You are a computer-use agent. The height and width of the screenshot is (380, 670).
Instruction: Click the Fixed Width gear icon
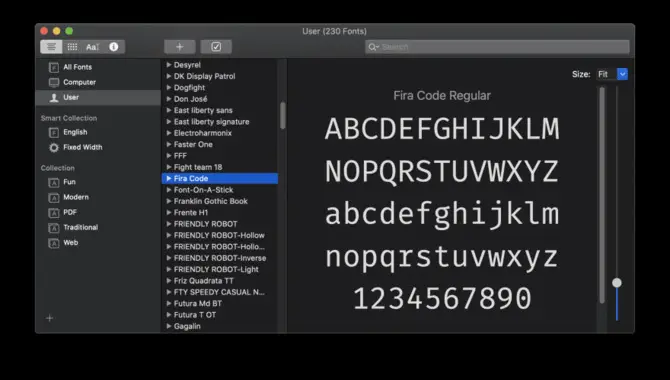pos(54,148)
